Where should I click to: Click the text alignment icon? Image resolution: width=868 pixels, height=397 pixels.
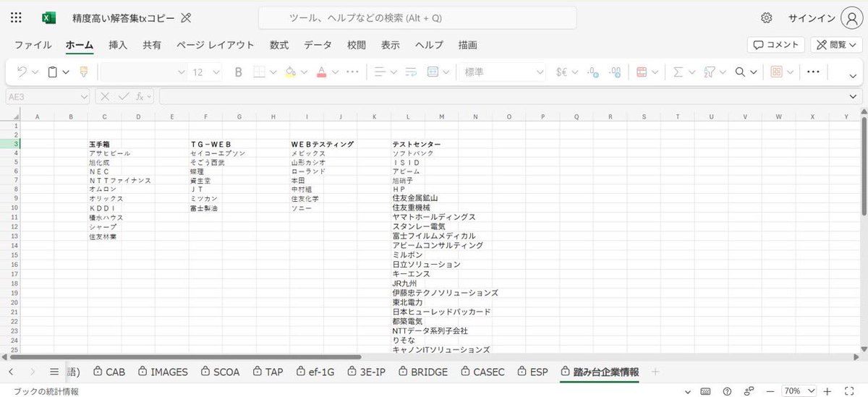coord(379,72)
